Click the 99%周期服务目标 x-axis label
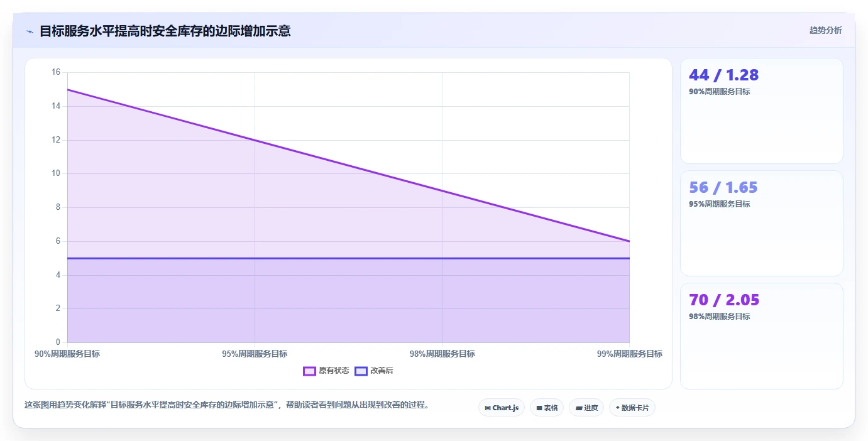Screen dimensions: 868x441 [x=629, y=354]
